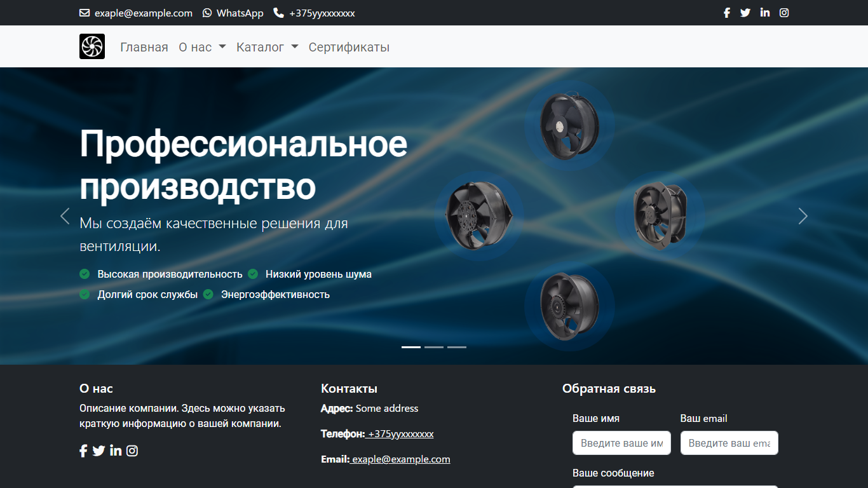Screen dimensions: 868x488
Task: Click the Мы создаём качественные решения subtitle
Action: pos(214,234)
